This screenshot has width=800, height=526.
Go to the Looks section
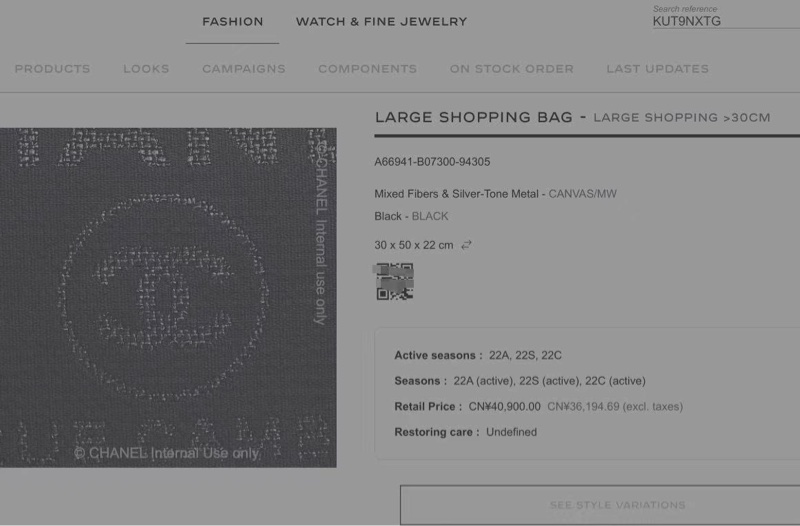(146, 69)
